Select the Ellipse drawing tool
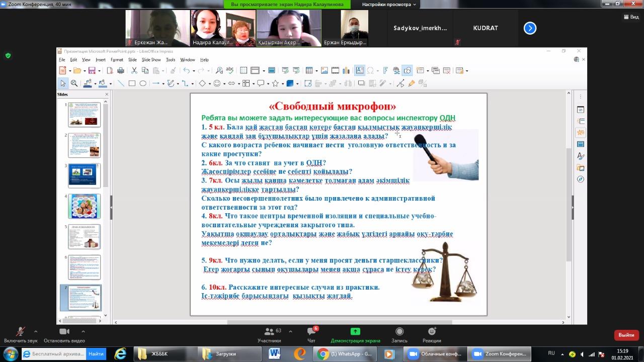Image resolution: width=644 pixels, height=362 pixels. pos(143,83)
